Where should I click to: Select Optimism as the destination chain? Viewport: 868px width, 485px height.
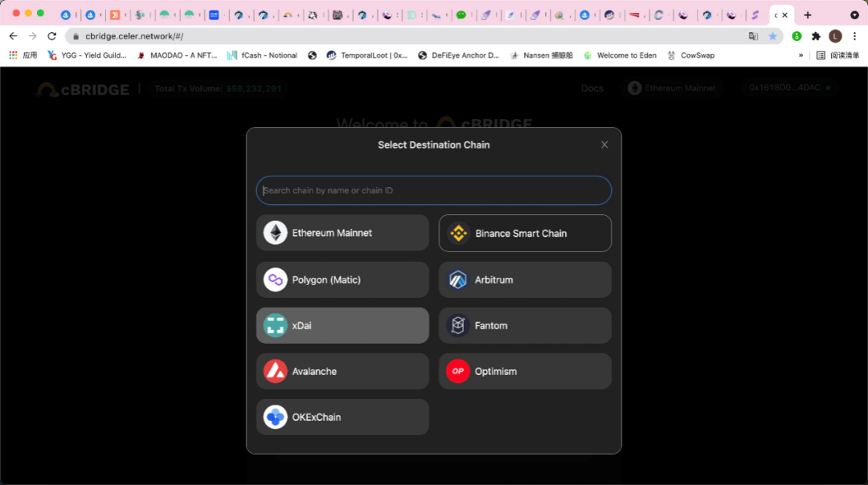[x=525, y=371]
